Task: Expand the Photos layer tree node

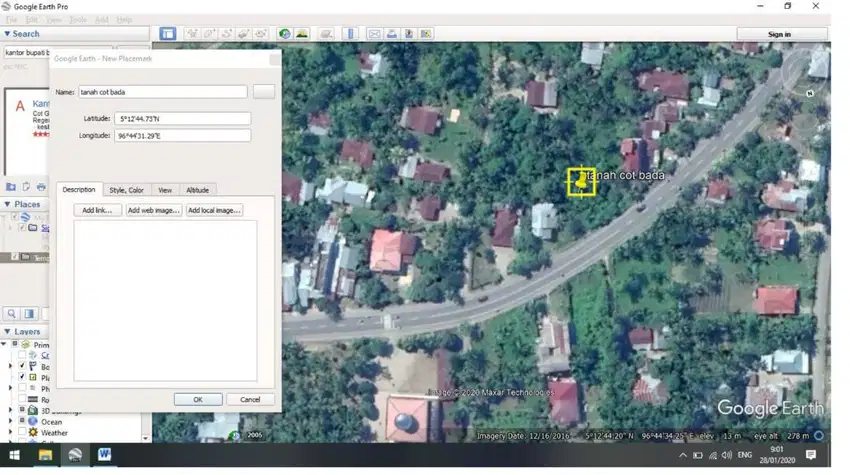Action: pos(10,388)
